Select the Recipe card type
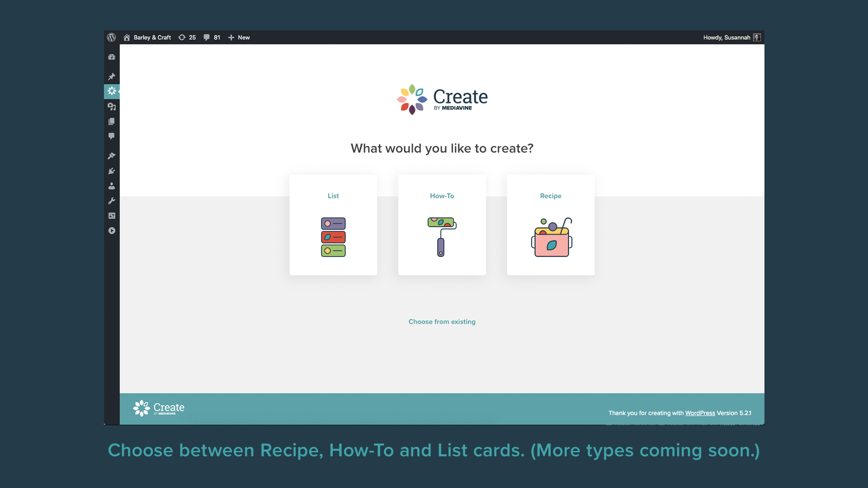868x488 pixels. 550,225
